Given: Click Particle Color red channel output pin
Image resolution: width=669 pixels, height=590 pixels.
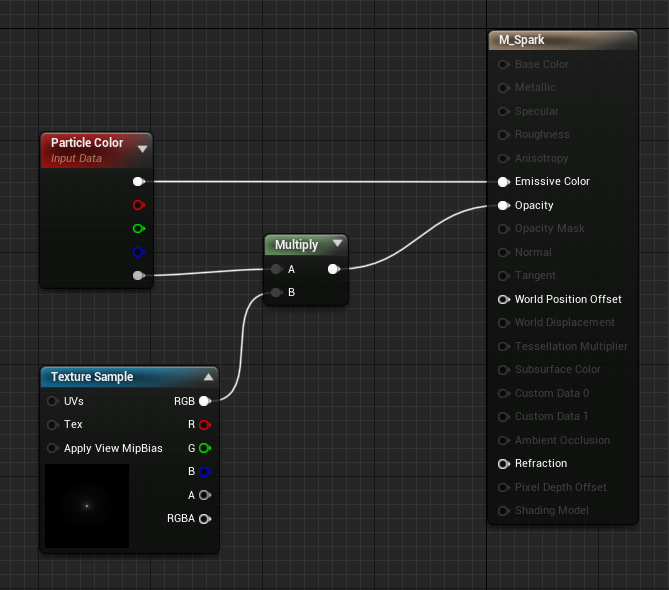Looking at the screenshot, I should (x=139, y=205).
